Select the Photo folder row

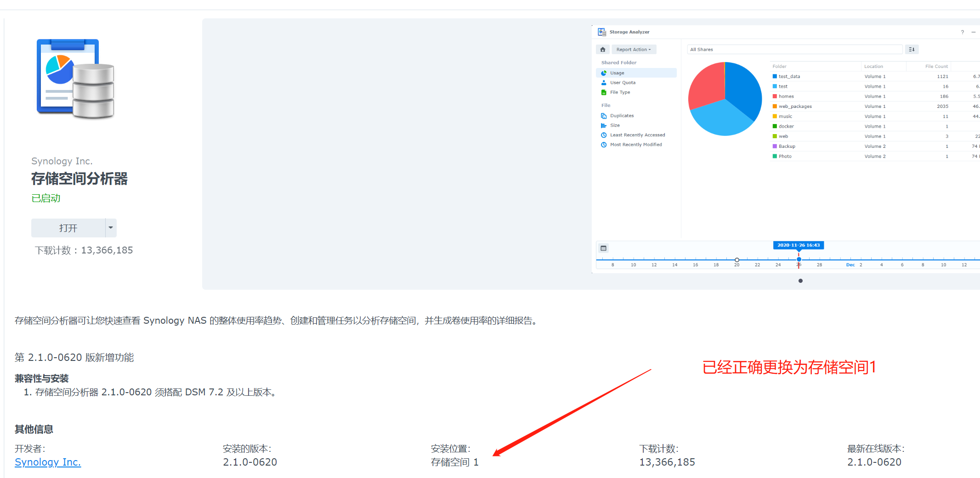click(x=875, y=157)
